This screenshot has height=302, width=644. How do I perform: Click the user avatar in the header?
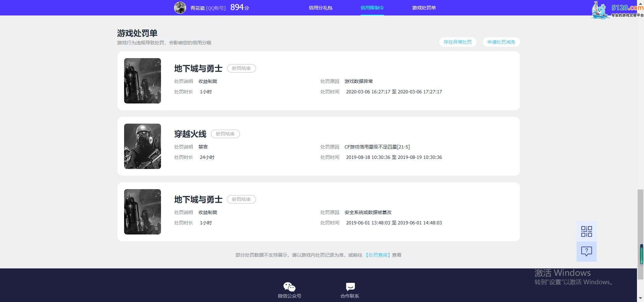[180, 7]
